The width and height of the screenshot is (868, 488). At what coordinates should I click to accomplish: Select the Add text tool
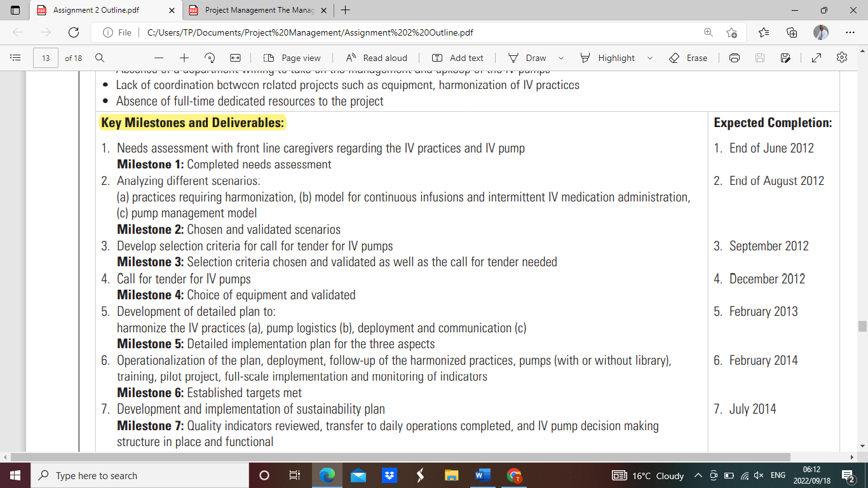click(x=459, y=58)
